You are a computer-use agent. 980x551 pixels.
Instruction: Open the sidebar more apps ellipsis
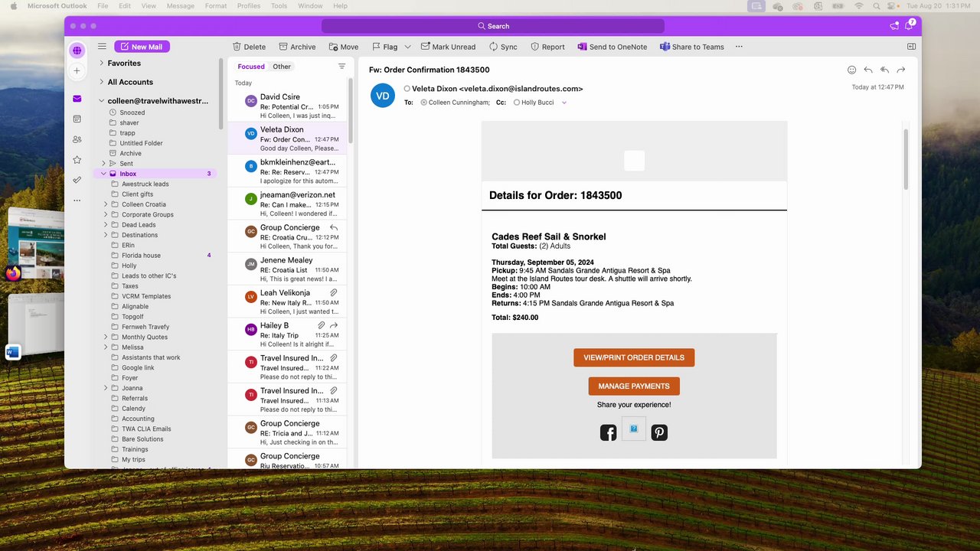point(77,201)
